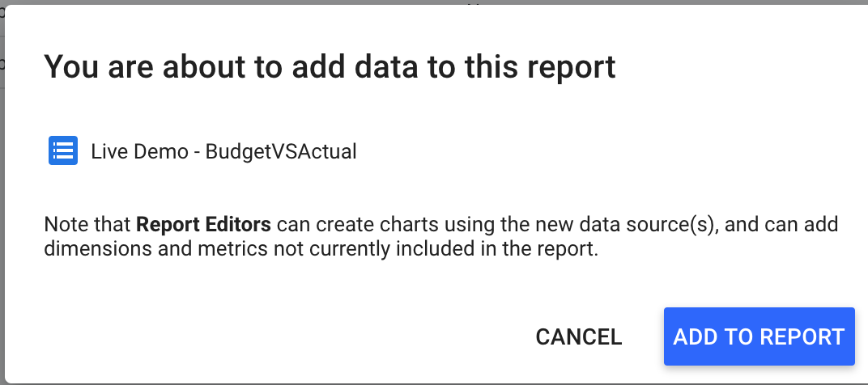The height and width of the screenshot is (385, 868).
Task: Click the word 'BudgetVSActual' in the source name
Action: pyautogui.click(x=281, y=151)
